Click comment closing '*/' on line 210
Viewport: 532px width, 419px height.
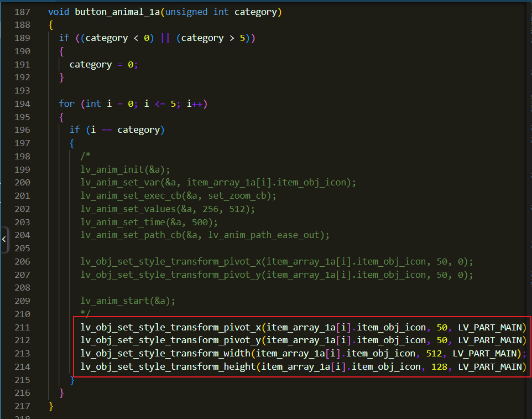86,313
